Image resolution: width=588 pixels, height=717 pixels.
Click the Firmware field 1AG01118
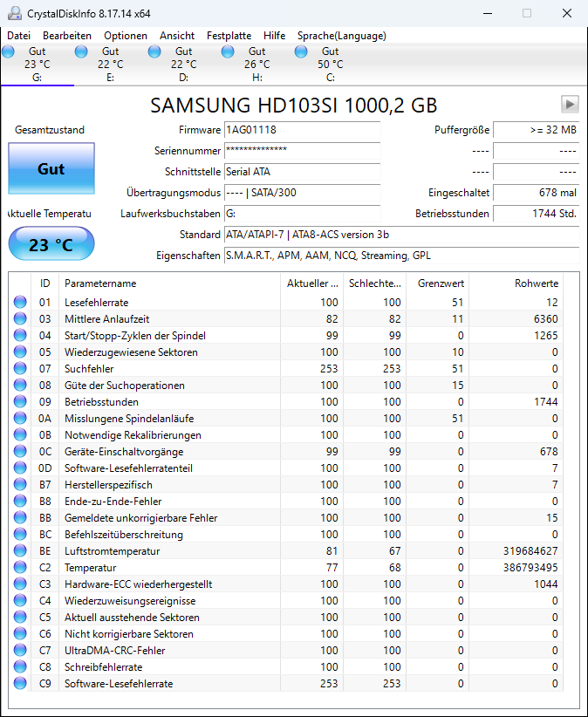(x=302, y=130)
